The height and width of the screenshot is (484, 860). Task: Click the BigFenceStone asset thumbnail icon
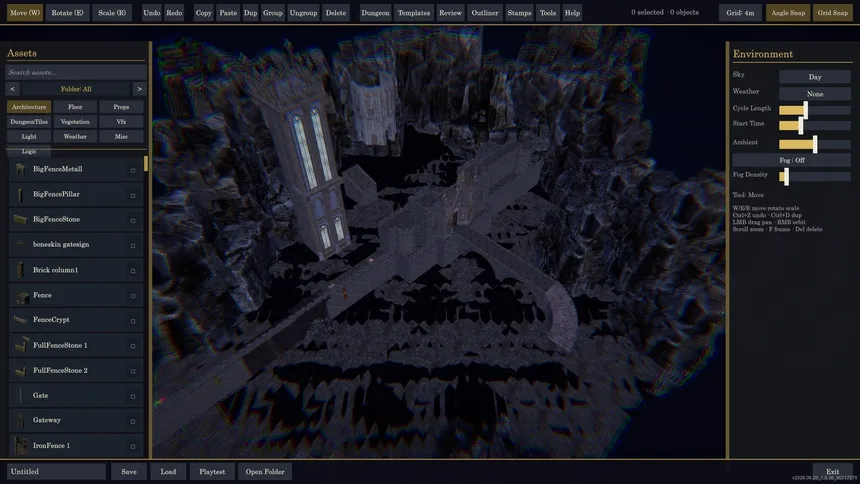(x=20, y=220)
